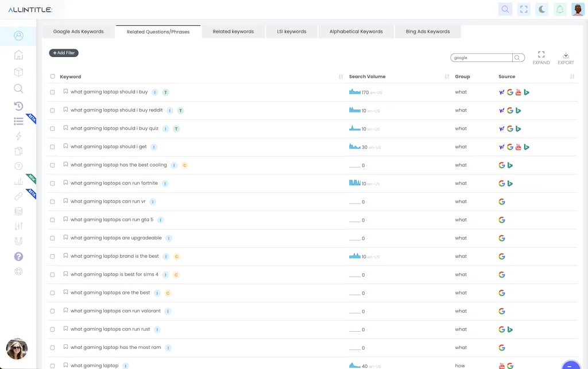Open the Bing Ads Keywords tab
This screenshot has height=369, width=588.
428,32
